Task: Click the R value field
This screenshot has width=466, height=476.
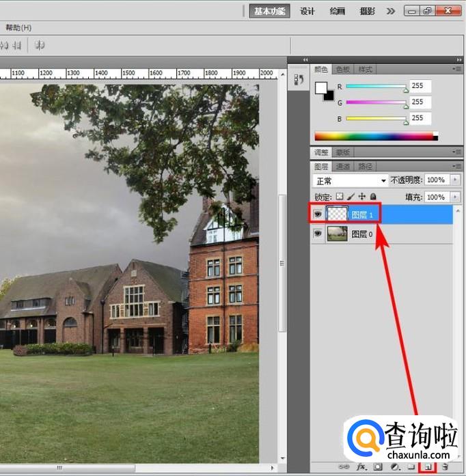Action: click(420, 86)
